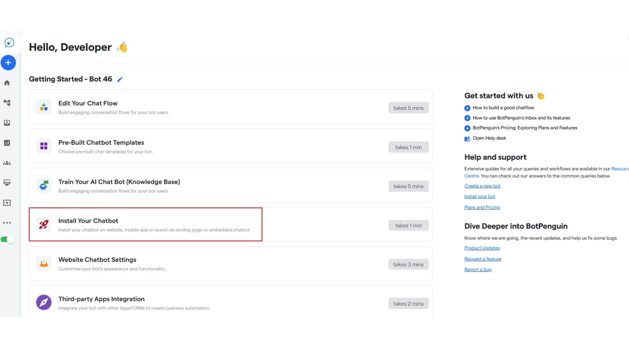Viewport: 629px width, 364px height.
Task: Open 'BotPenguin's Pricing: Exploring Plans and Features'
Action: [525, 128]
